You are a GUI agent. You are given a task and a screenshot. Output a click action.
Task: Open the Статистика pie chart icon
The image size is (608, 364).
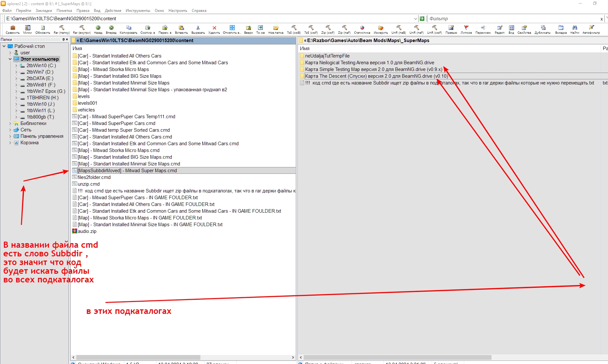(362, 29)
